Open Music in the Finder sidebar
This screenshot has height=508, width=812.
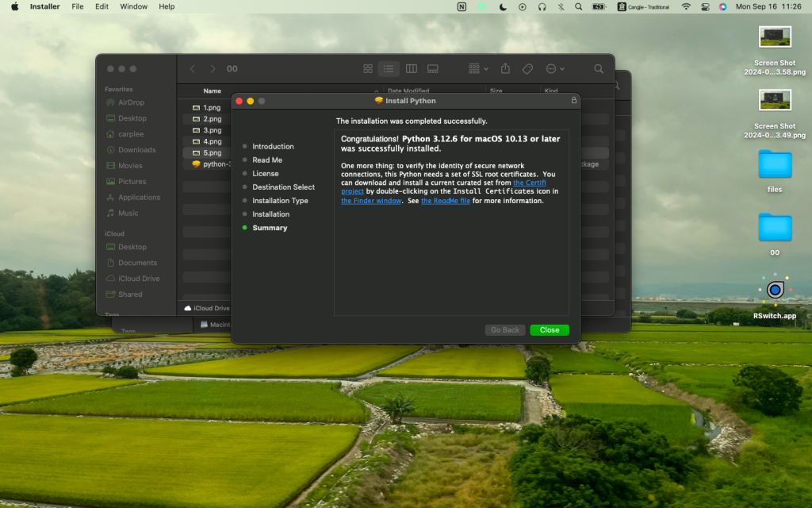click(128, 213)
